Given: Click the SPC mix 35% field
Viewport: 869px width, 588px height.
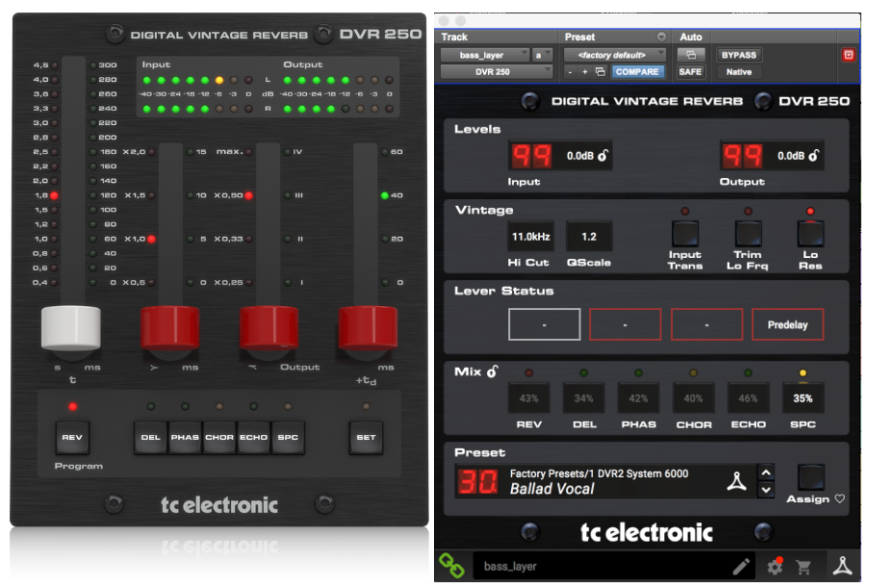Looking at the screenshot, I should click(x=803, y=398).
